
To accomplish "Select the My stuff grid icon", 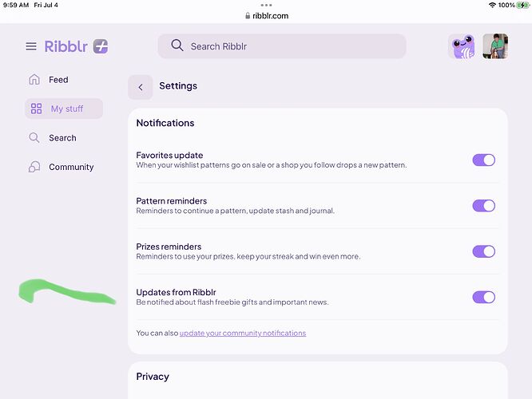I will (x=36, y=109).
